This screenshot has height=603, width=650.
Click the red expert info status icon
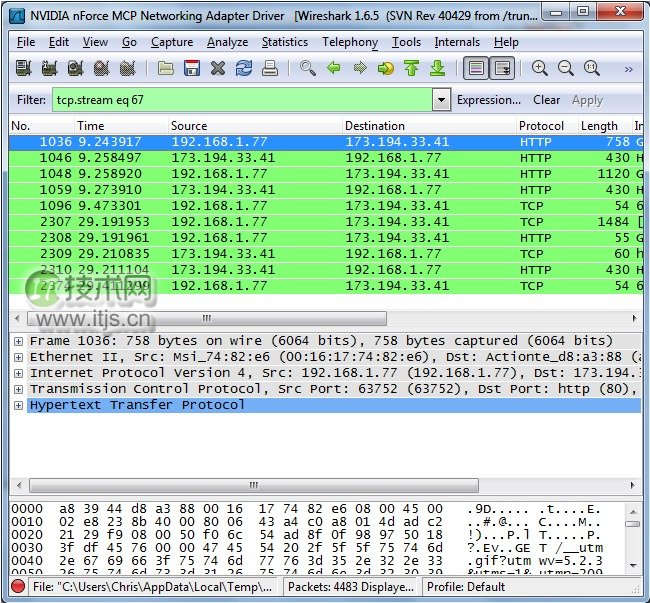pyautogui.click(x=18, y=586)
